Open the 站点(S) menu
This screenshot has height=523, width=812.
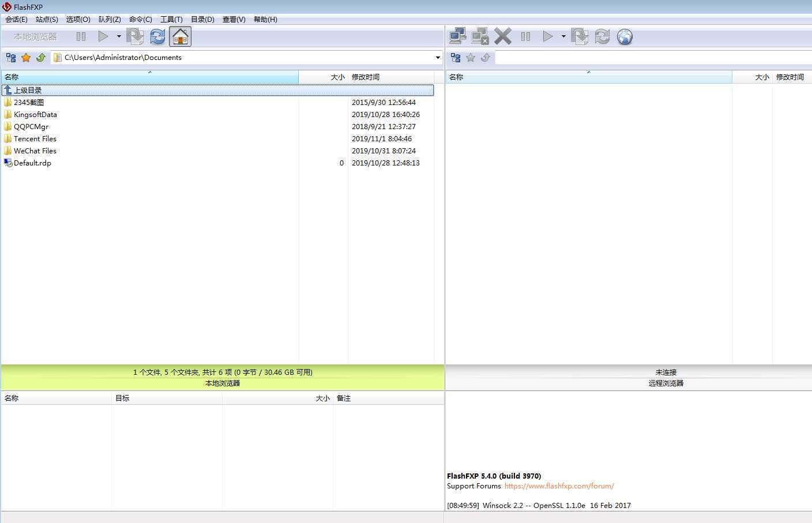[x=47, y=20]
